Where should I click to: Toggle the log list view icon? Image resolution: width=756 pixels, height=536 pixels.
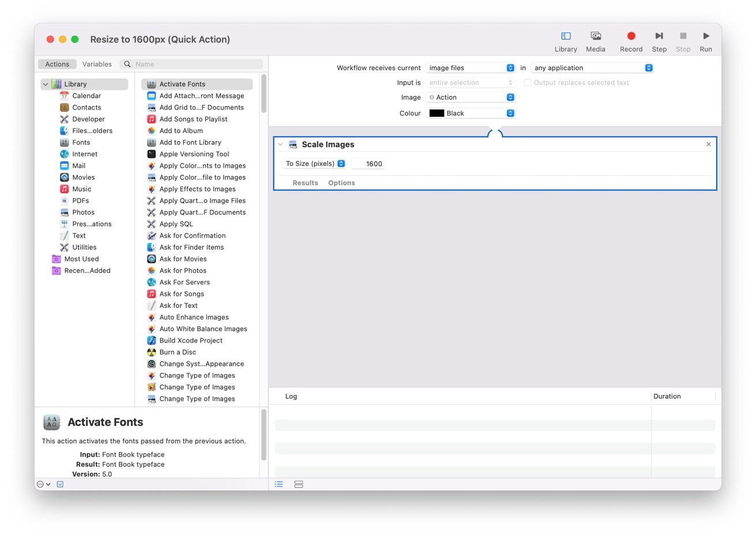[x=279, y=484]
